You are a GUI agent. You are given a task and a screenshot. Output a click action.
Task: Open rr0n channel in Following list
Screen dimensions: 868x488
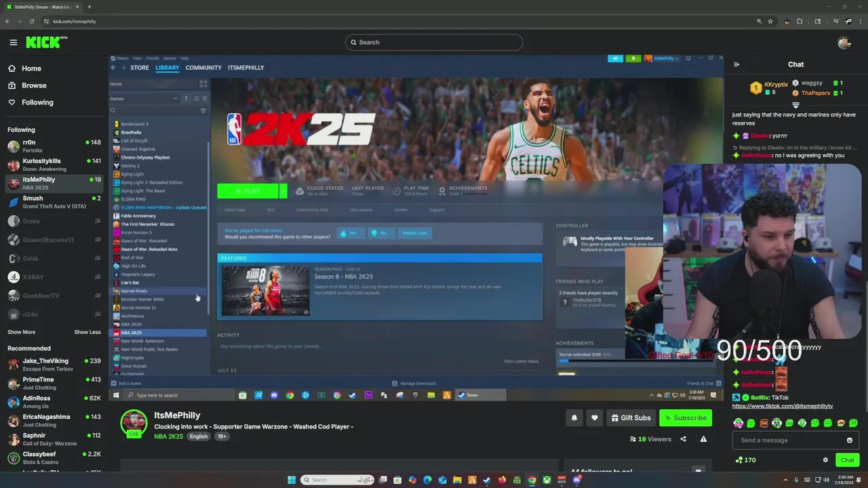click(54, 146)
